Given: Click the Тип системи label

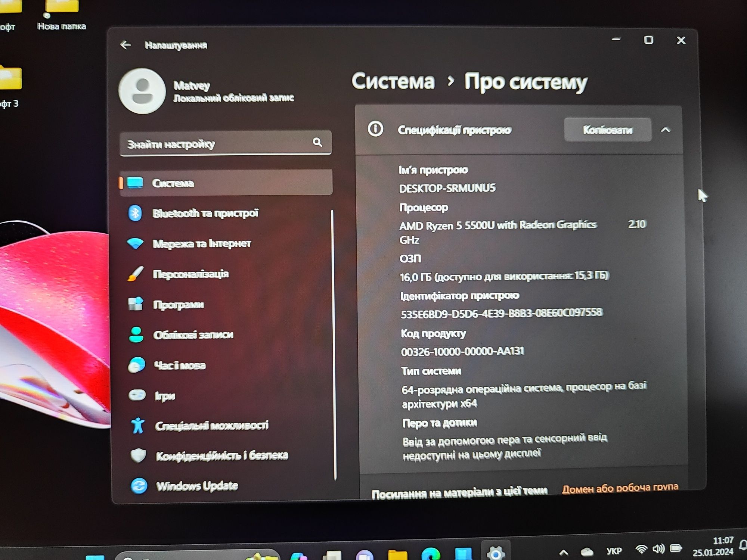Looking at the screenshot, I should pos(431,371).
